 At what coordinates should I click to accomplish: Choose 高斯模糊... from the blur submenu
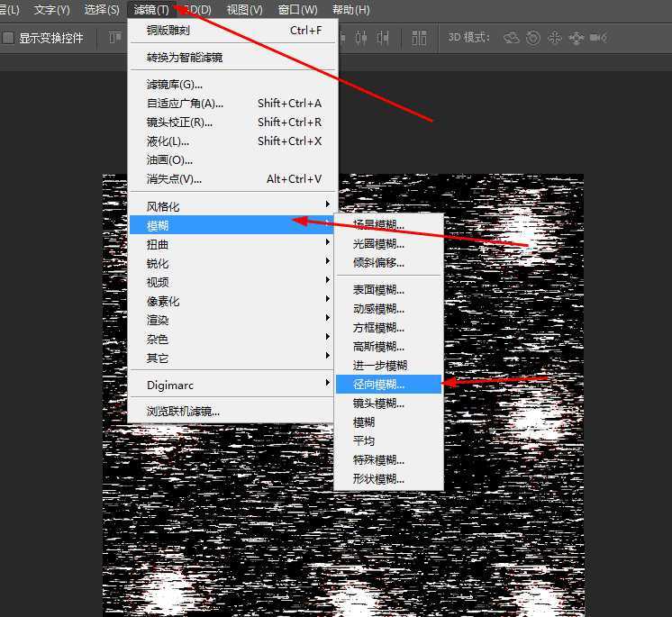[378, 347]
